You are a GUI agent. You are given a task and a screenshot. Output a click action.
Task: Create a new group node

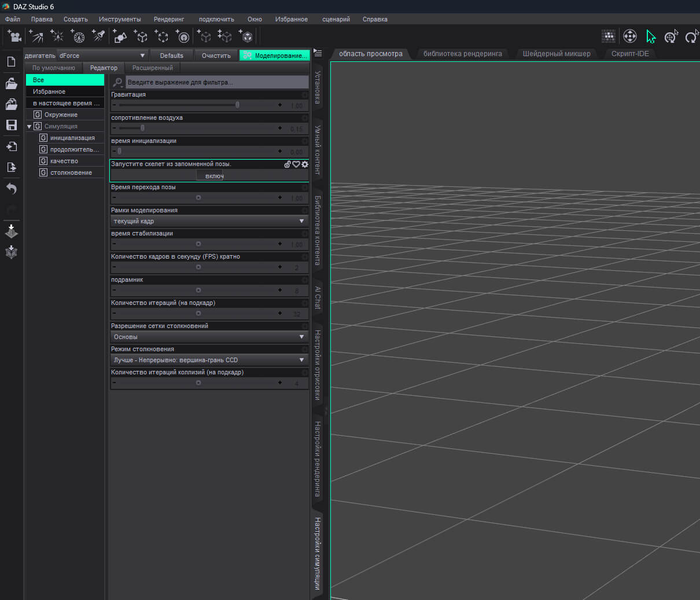pos(161,36)
